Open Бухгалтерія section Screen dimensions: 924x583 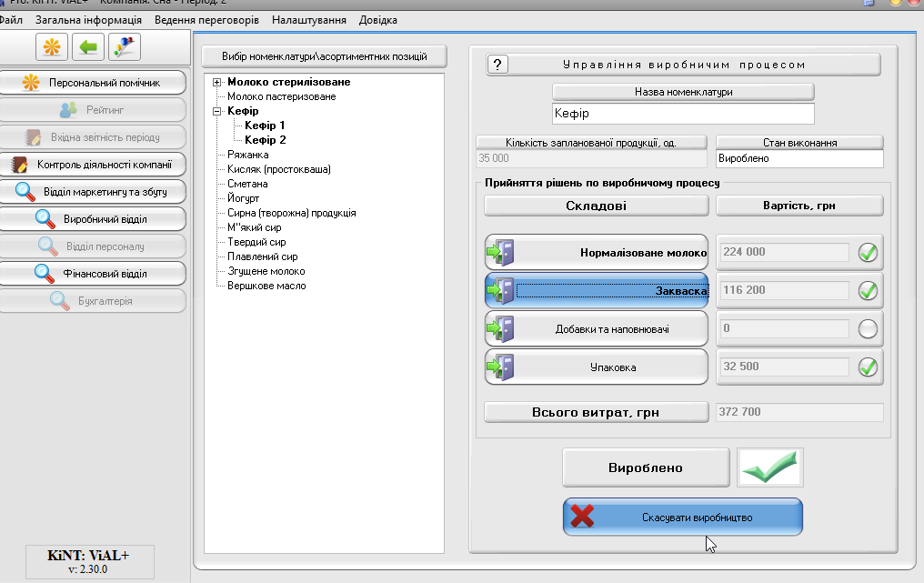(x=93, y=301)
